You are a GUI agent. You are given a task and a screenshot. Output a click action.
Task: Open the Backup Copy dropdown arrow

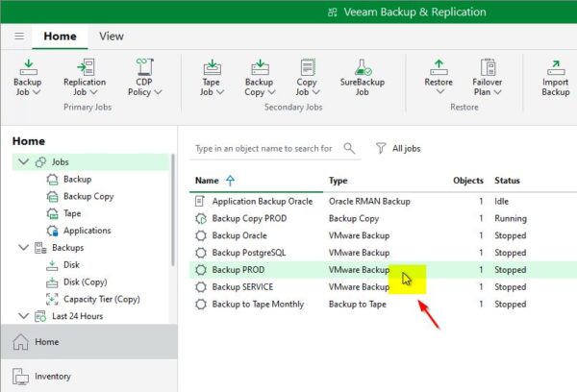(271, 92)
